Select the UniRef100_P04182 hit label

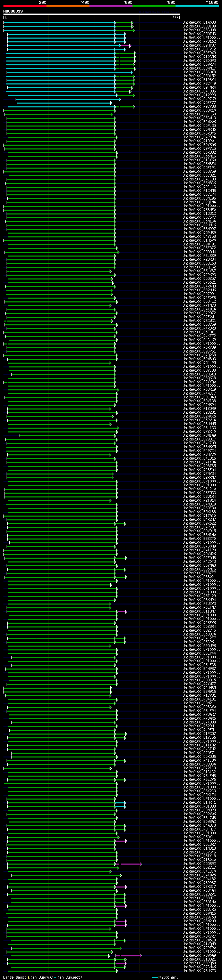(199, 879)
